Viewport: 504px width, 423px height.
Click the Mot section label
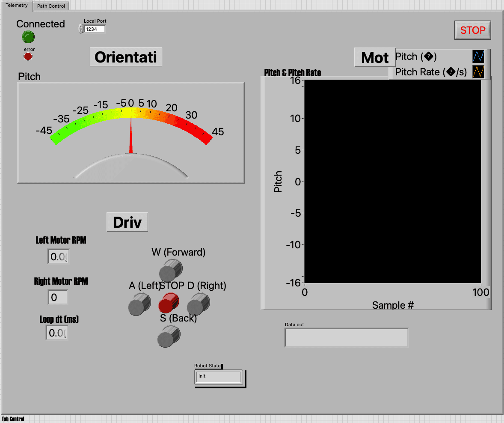(x=375, y=57)
